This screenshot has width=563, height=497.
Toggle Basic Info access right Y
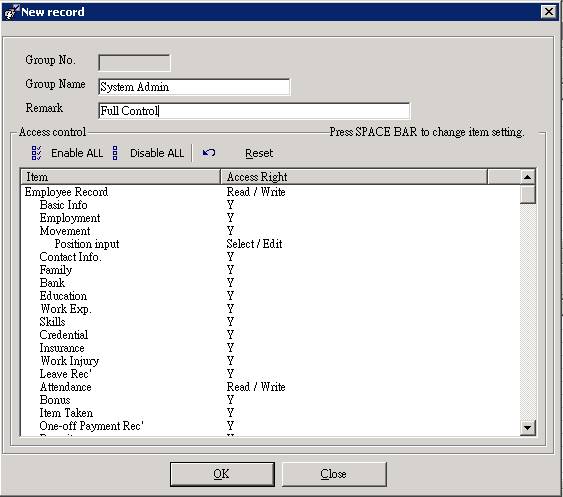230,205
